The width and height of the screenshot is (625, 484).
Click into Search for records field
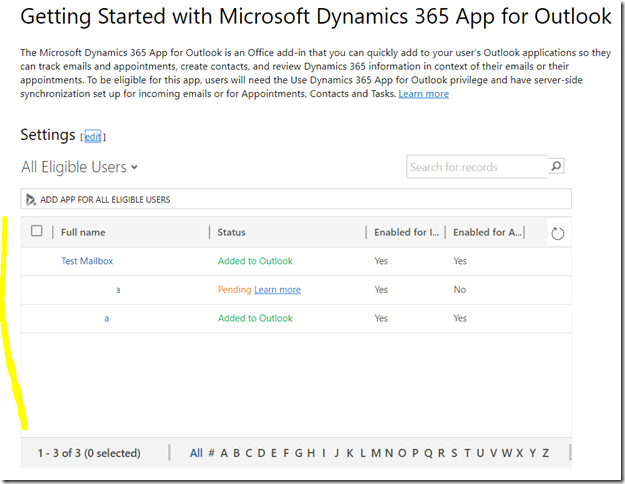coord(477,167)
